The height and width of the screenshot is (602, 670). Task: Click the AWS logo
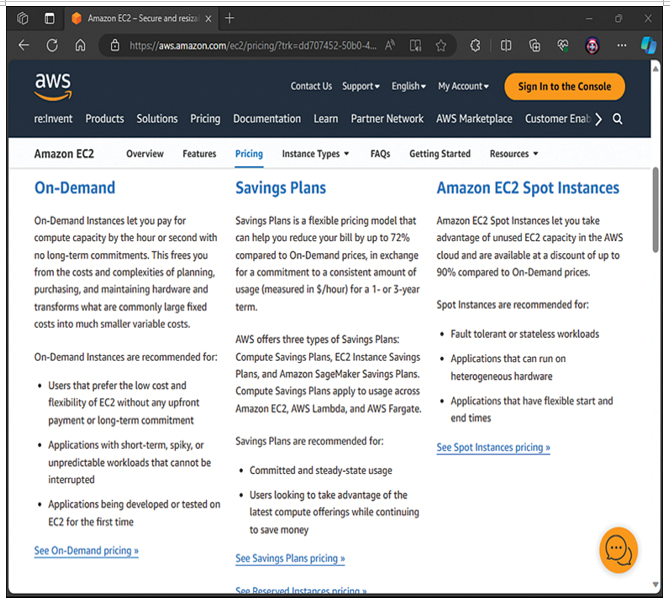coord(53,87)
